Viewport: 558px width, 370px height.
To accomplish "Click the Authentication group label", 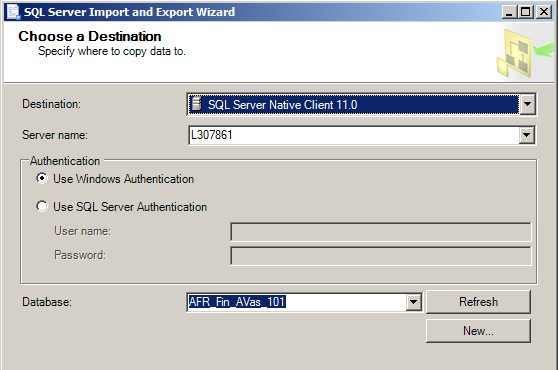I will pyautogui.click(x=65, y=161).
